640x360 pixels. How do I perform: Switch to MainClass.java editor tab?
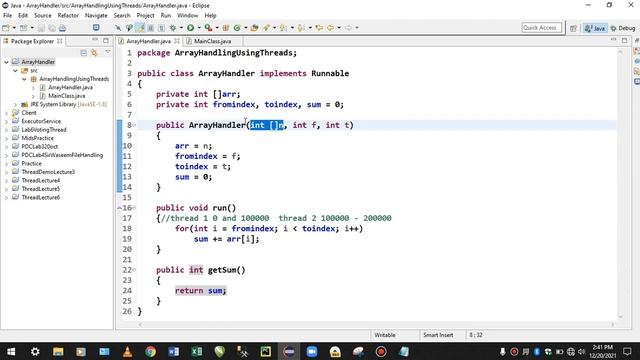[x=212, y=41]
